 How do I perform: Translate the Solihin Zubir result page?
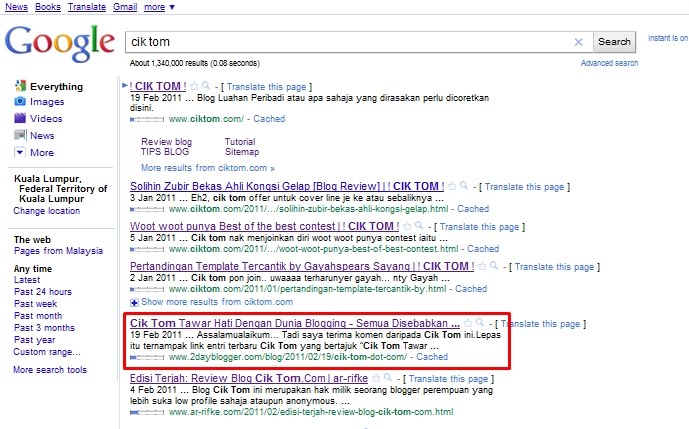coord(524,187)
